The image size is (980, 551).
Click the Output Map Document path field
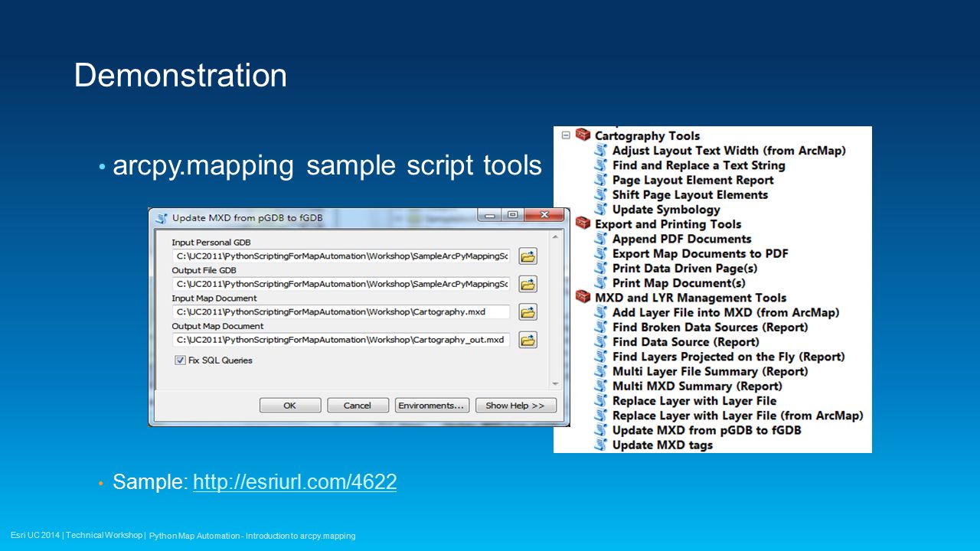pyautogui.click(x=341, y=340)
